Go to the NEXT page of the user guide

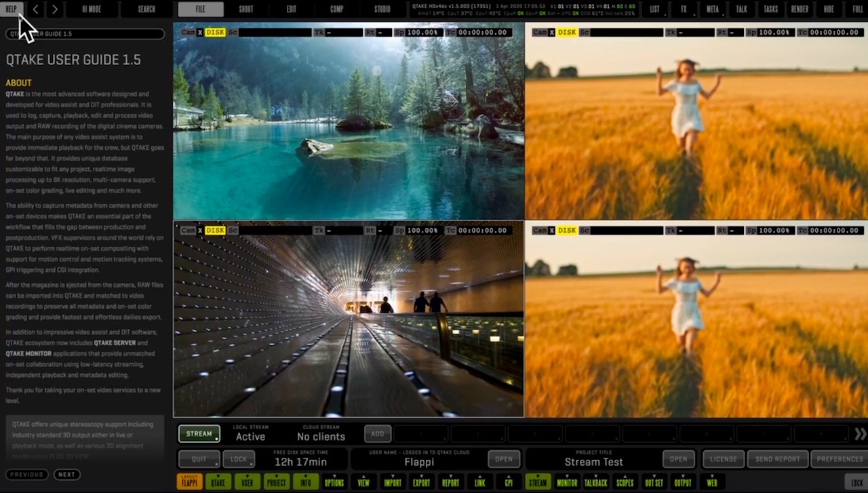click(66, 475)
